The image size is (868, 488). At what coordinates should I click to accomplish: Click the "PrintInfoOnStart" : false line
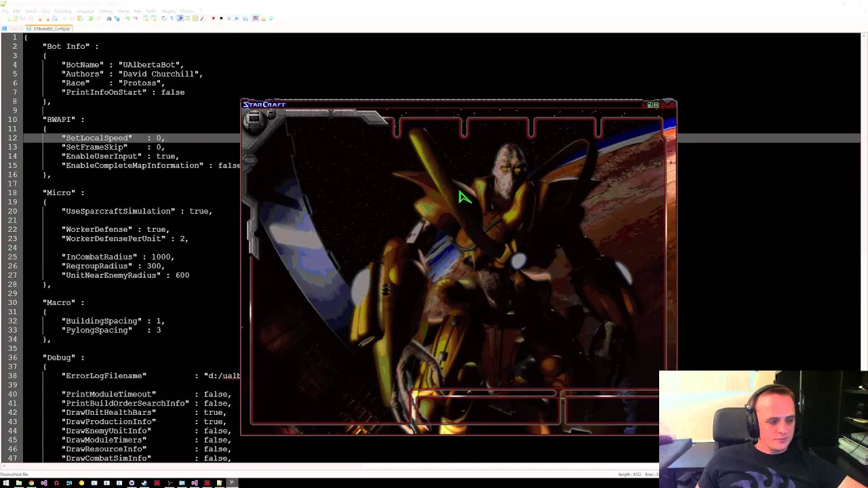point(123,92)
